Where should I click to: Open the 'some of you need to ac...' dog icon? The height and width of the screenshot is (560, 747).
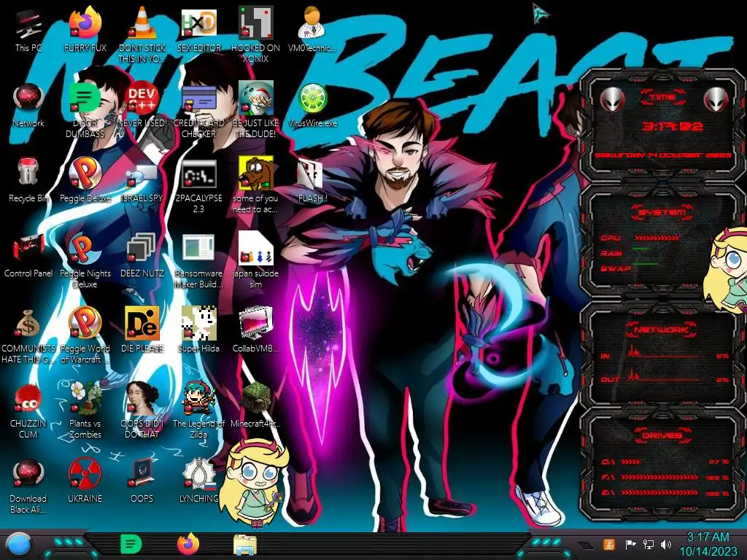[x=255, y=186]
